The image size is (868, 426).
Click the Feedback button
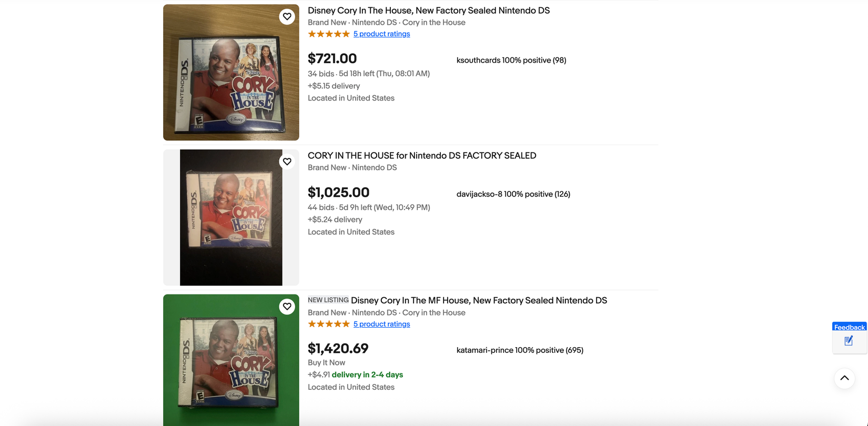coord(849,327)
